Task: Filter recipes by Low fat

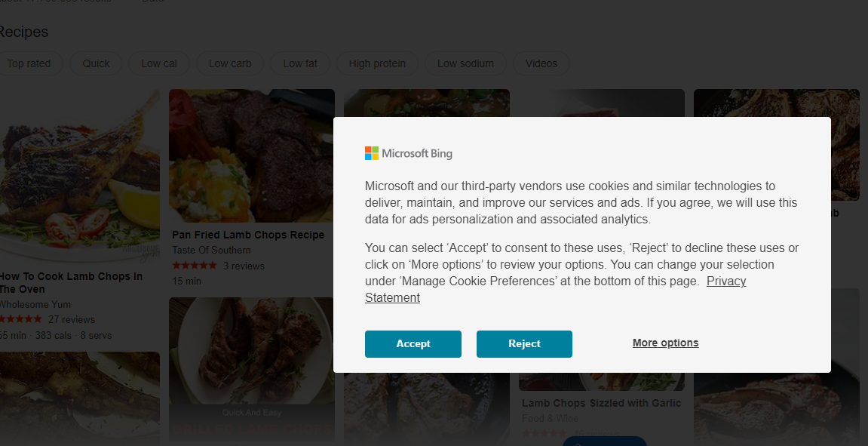Action: click(x=299, y=63)
